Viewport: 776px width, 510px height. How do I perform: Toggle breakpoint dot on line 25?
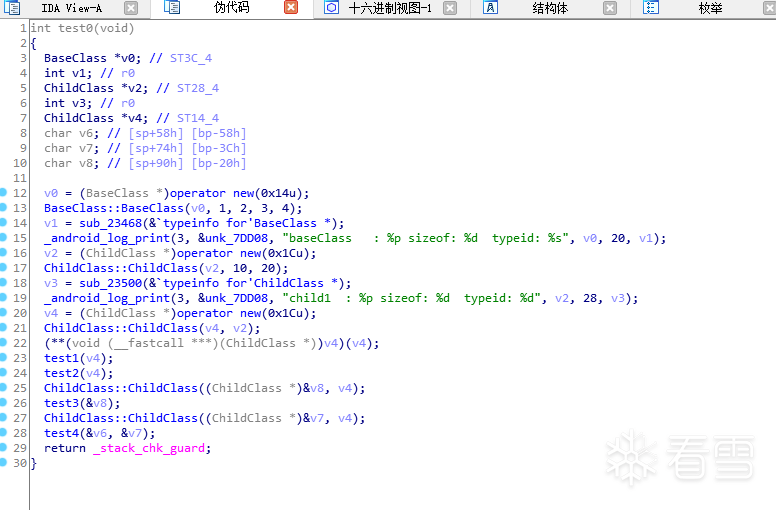coord(3,387)
